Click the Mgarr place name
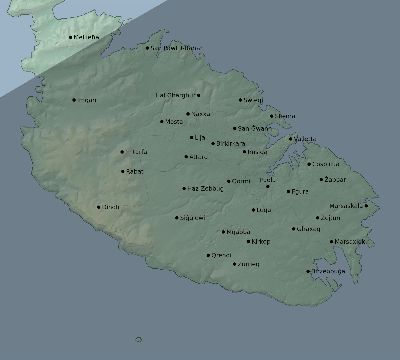Viewport: 400px width, 360px height. 87,100
